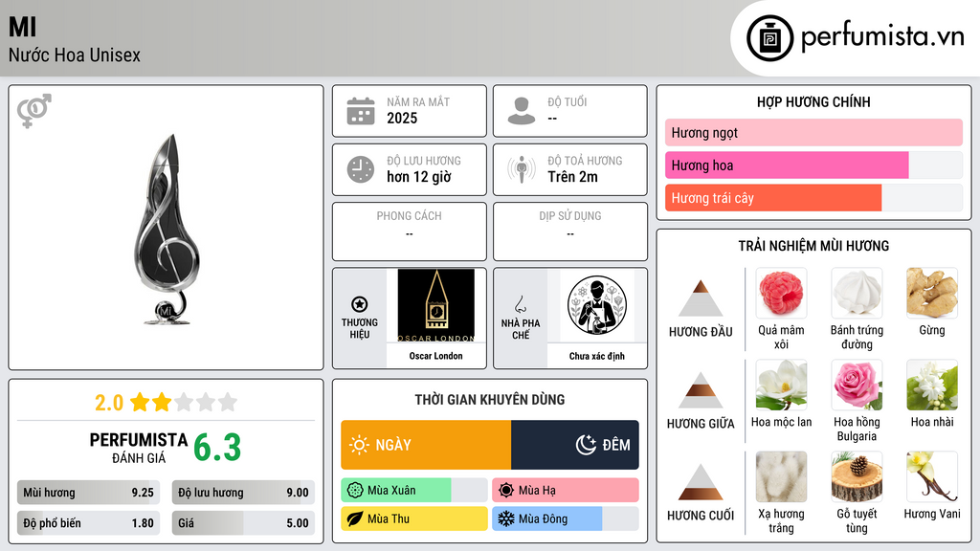Click the unisex gender symbol icon
The height and width of the screenshot is (551, 980).
[x=33, y=111]
